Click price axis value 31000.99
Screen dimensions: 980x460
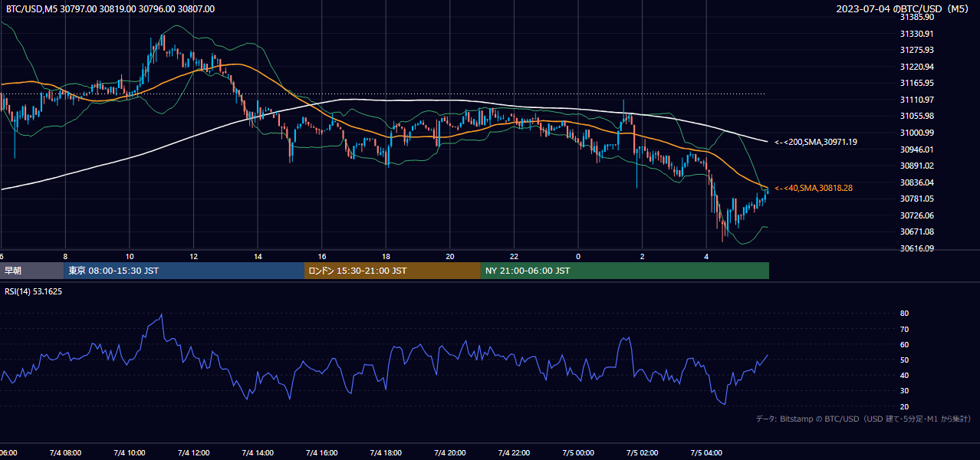[916, 133]
